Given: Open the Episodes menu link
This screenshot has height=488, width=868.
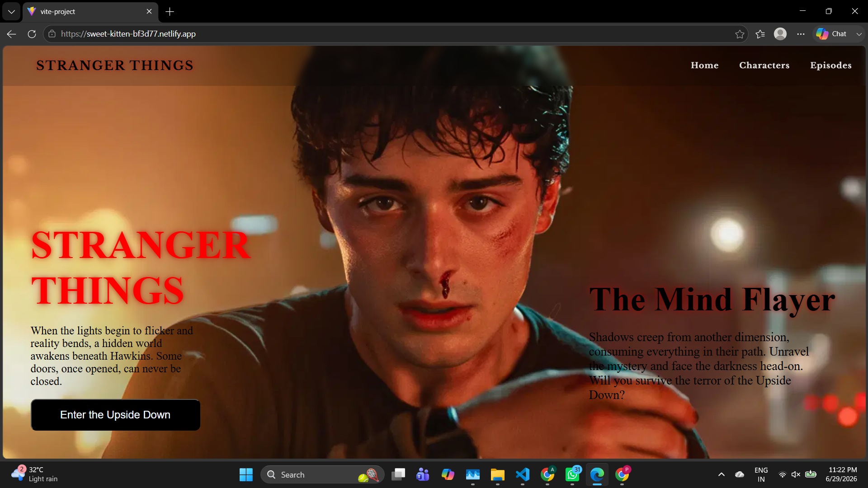Looking at the screenshot, I should 831,66.
